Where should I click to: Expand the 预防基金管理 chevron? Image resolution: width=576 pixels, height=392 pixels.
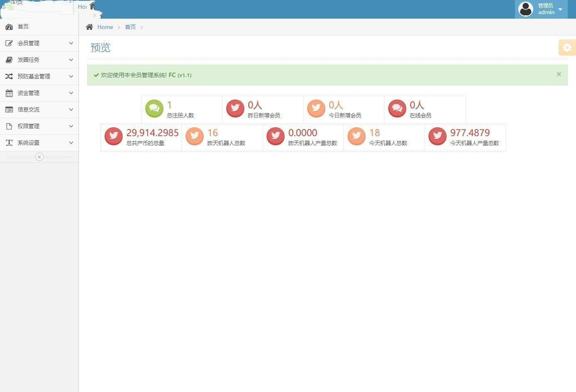(71, 76)
